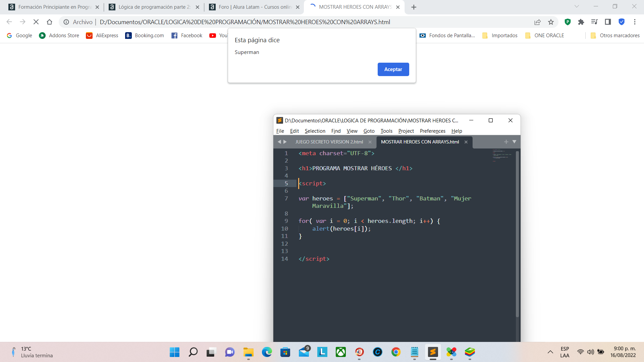Click the Sublime minimap preview
The width and height of the screenshot is (644, 362).
pyautogui.click(x=502, y=156)
